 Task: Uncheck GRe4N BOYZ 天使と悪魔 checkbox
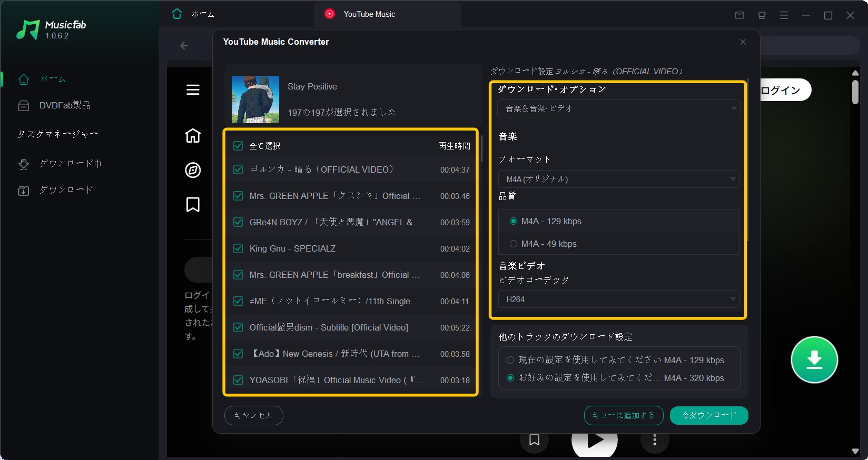[x=238, y=222]
